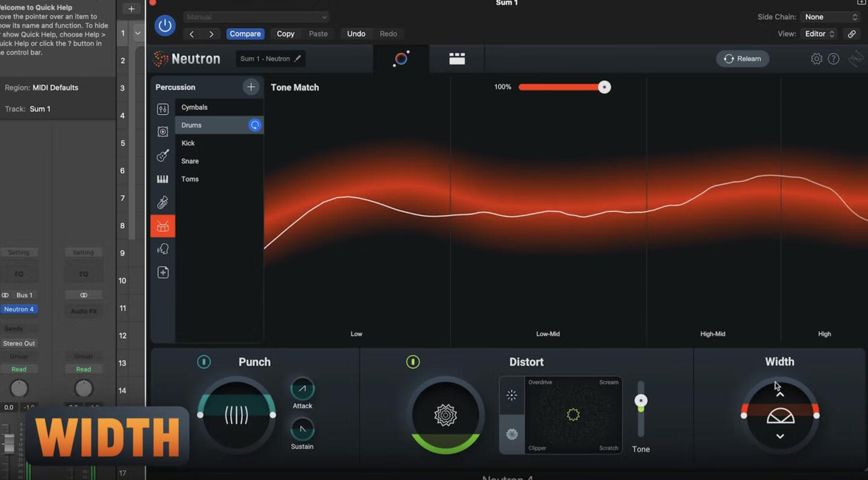Image resolution: width=868 pixels, height=480 pixels.
Task: Expand the dropdown arrow next to track 1
Action: pos(137,33)
